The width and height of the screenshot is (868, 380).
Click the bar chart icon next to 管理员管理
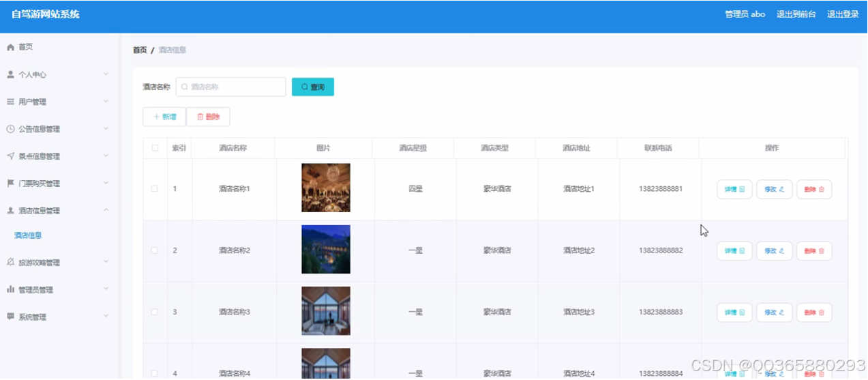point(10,290)
